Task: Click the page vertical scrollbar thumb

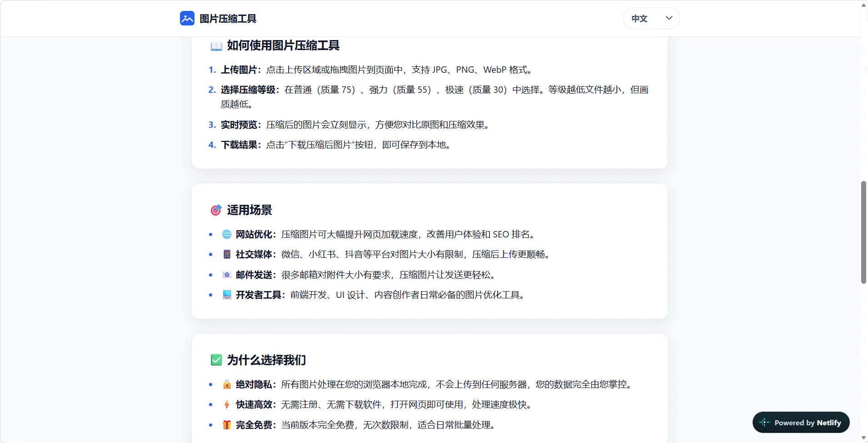Action: (863, 232)
